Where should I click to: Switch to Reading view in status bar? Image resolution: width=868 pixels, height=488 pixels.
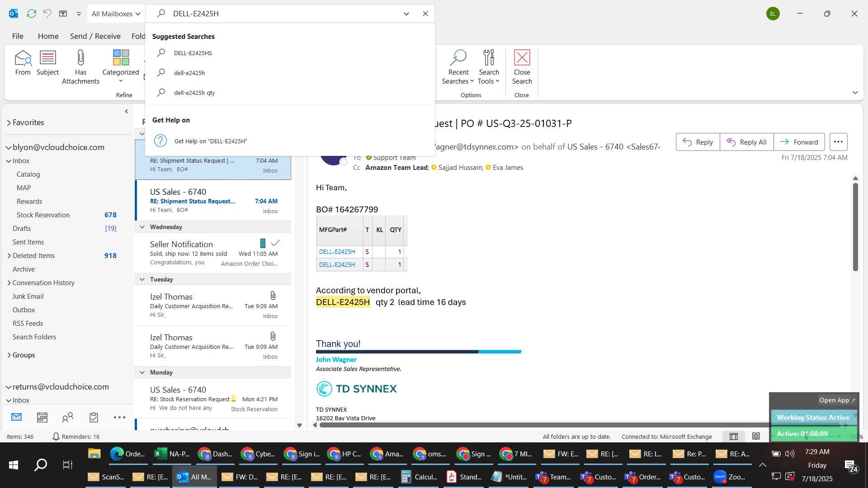click(756, 436)
